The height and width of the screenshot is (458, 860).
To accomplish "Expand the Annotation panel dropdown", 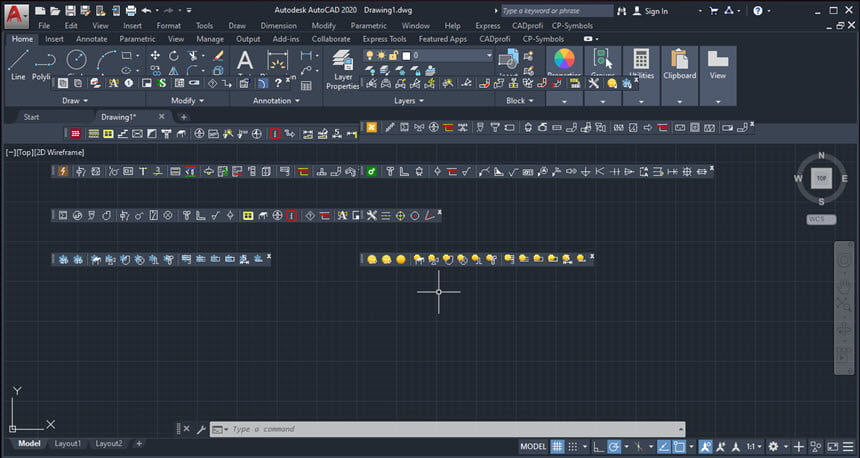I will coord(276,100).
